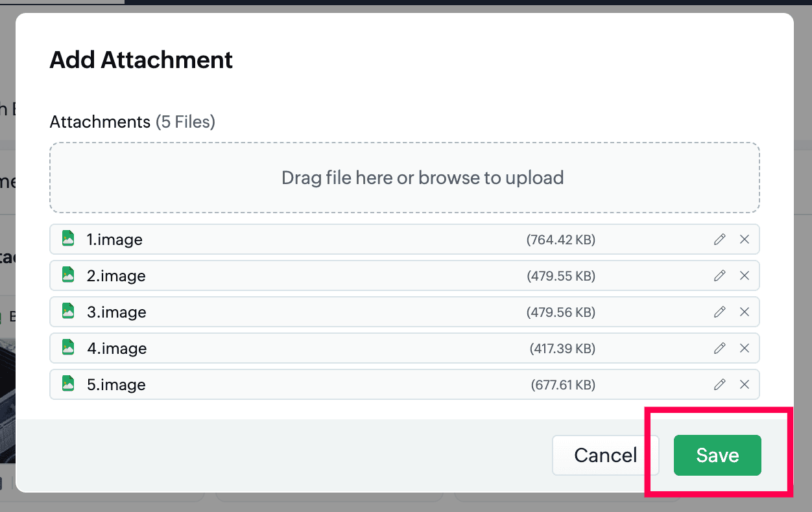Remove 1.image using its X icon
Image resolution: width=812 pixels, height=512 pixels.
[x=745, y=240]
